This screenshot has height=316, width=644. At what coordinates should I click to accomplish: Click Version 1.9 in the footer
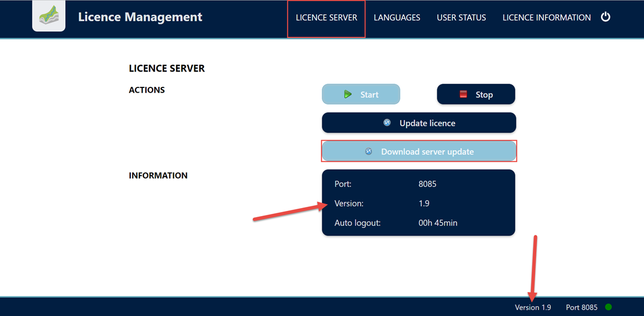533,307
